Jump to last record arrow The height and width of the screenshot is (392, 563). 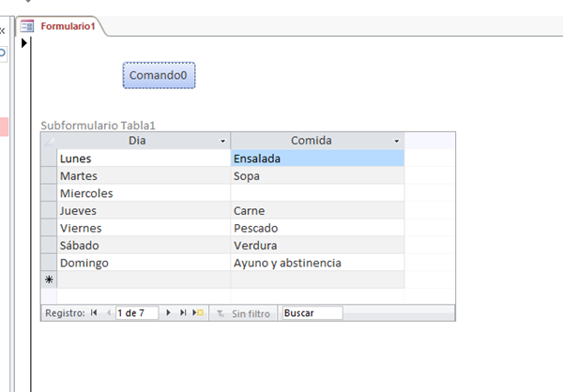pyautogui.click(x=182, y=313)
